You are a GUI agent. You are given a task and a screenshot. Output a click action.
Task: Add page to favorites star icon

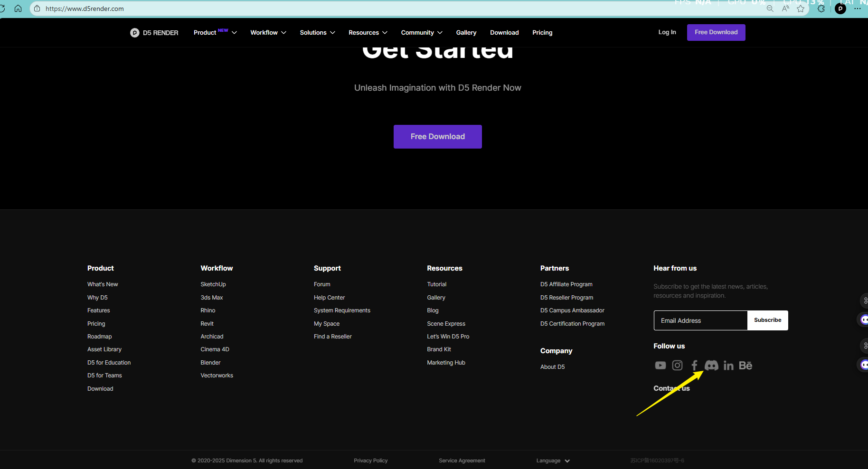point(801,9)
